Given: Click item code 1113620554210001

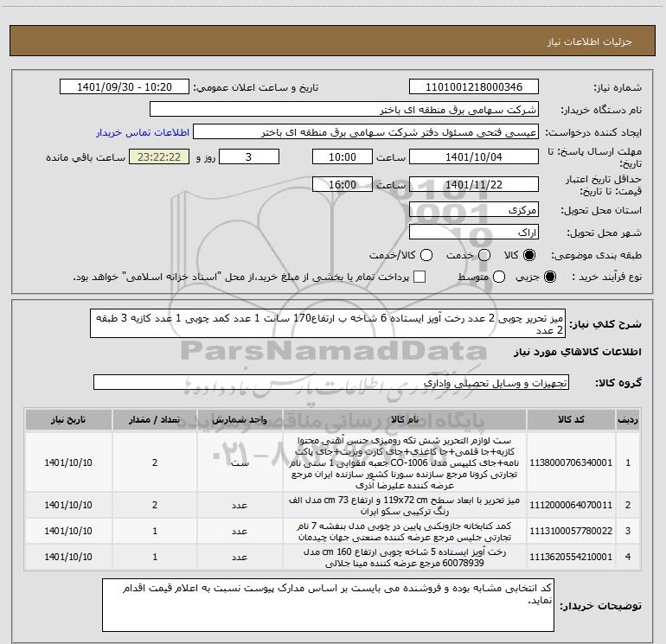Looking at the screenshot, I should (571, 557).
